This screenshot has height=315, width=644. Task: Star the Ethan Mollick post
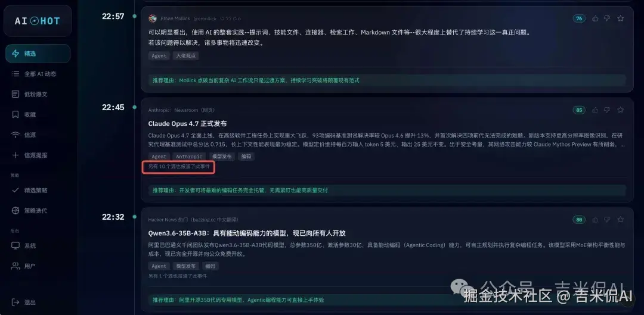point(620,18)
